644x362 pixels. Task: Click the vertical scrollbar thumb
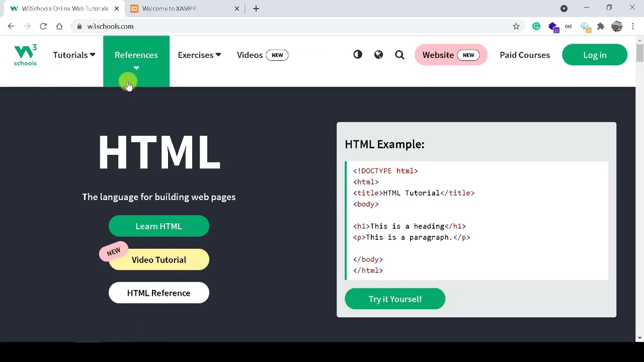(639, 53)
